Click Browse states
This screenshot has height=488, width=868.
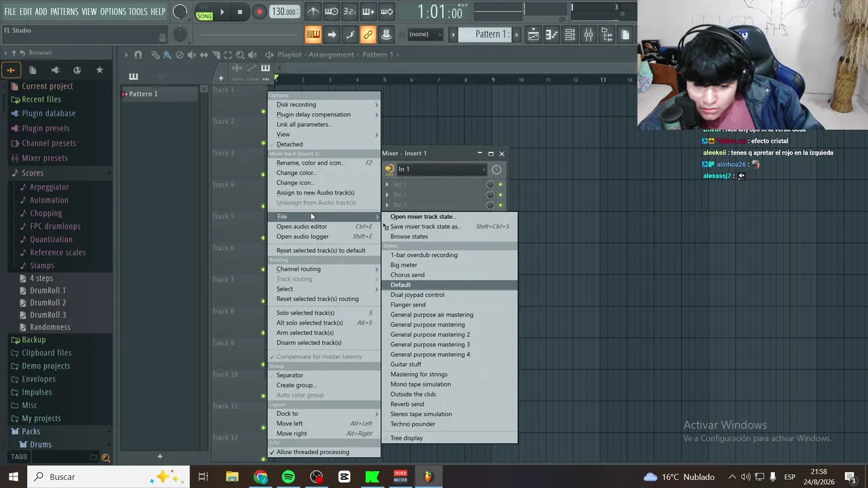(450, 237)
